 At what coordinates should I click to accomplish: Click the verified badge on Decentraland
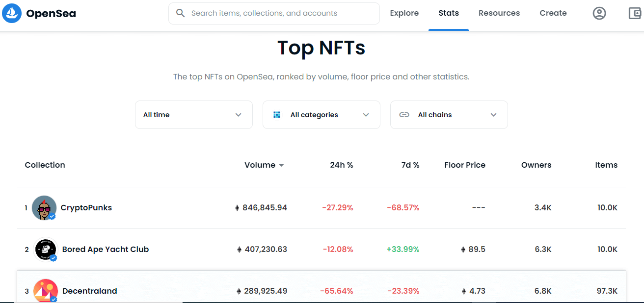coord(53,298)
